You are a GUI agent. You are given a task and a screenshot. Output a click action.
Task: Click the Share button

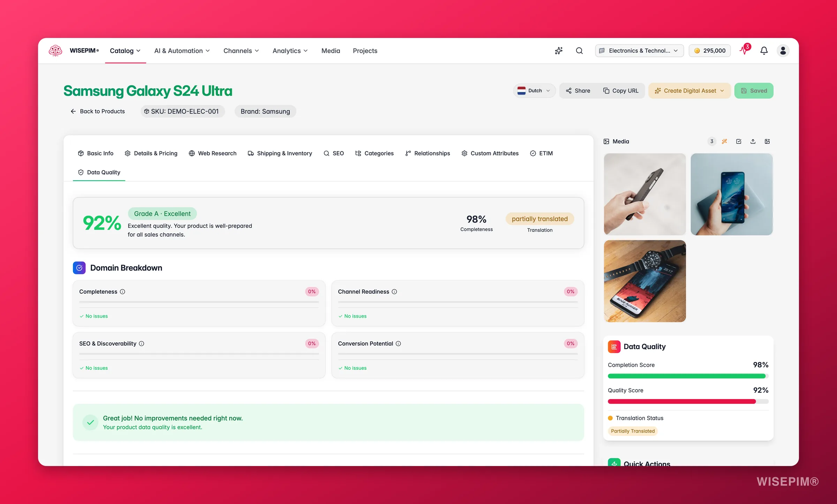(578, 91)
